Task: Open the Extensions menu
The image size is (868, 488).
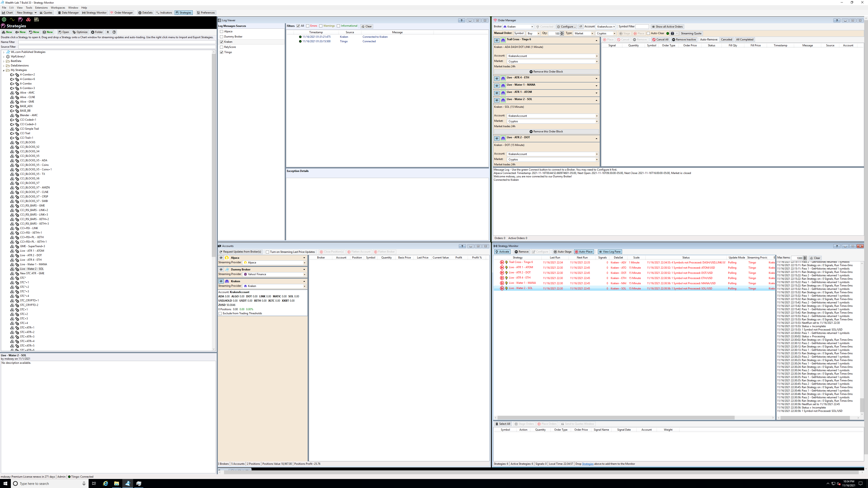Action: [x=41, y=7]
